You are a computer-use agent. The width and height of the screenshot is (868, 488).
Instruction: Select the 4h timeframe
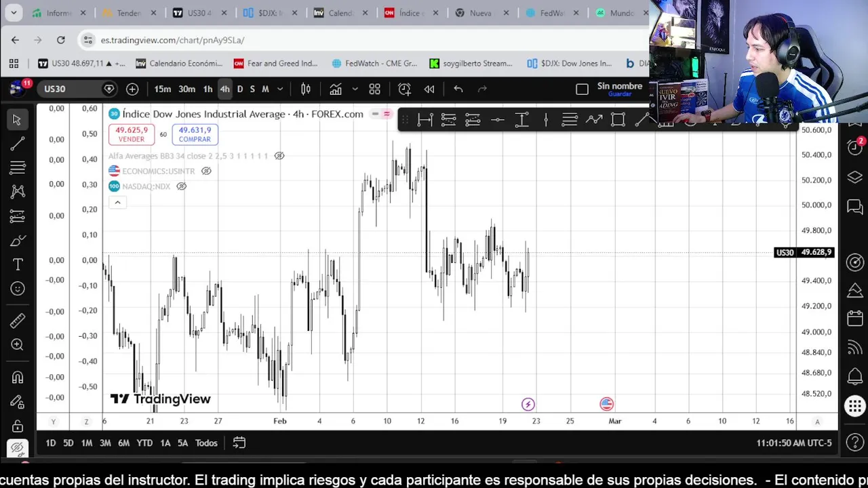pyautogui.click(x=224, y=89)
